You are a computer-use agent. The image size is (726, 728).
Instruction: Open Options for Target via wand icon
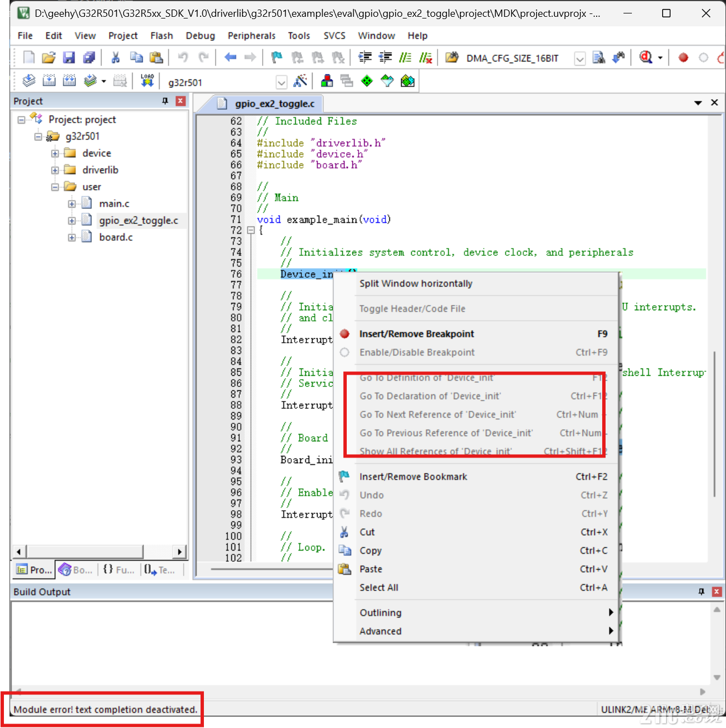[301, 81]
